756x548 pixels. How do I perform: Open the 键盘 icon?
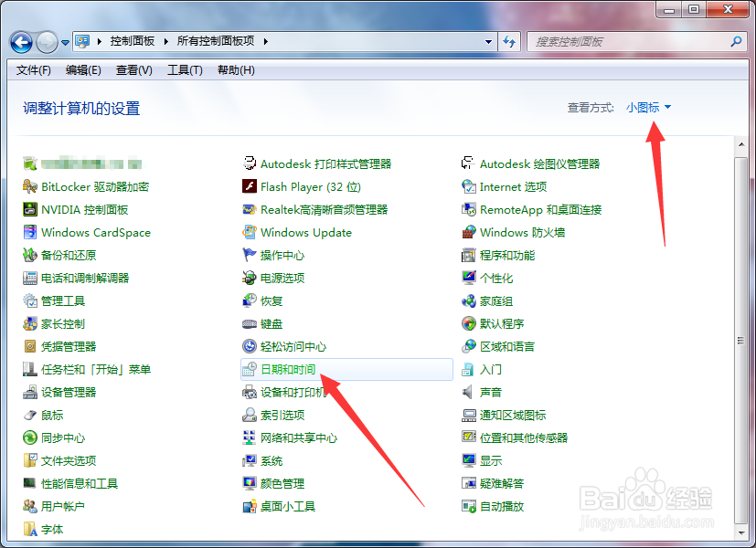(x=250, y=323)
